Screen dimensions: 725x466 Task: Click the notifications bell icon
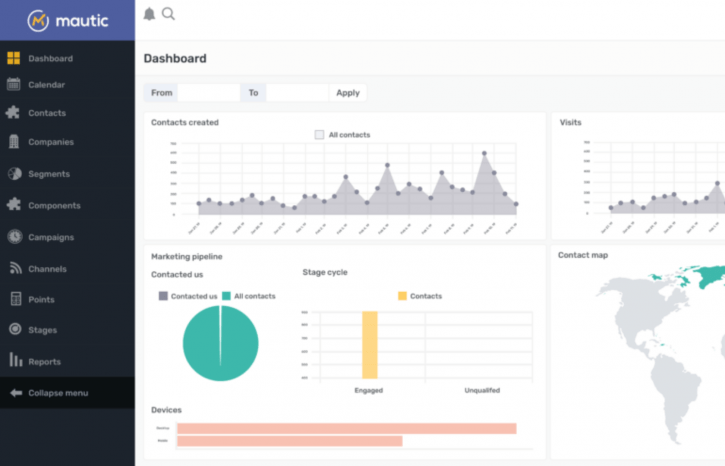point(149,14)
